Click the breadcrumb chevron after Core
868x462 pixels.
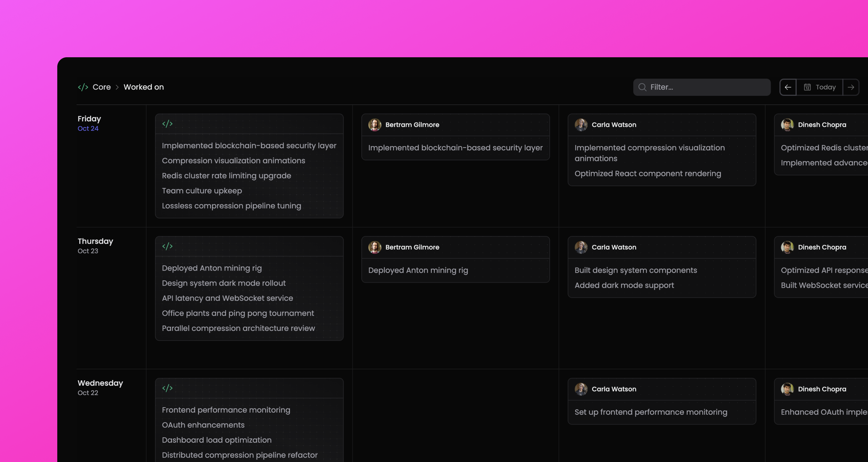coord(117,87)
